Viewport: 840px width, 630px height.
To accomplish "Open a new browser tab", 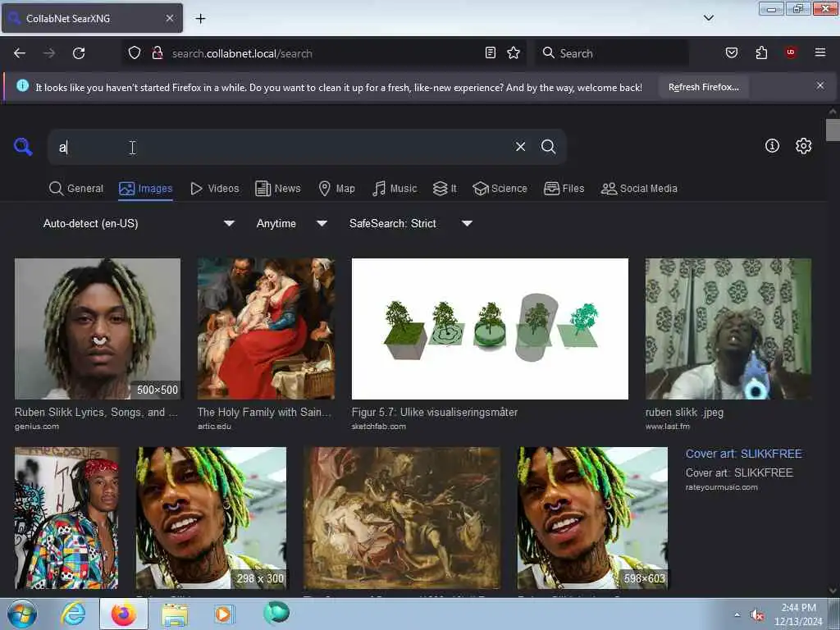I will click(200, 18).
